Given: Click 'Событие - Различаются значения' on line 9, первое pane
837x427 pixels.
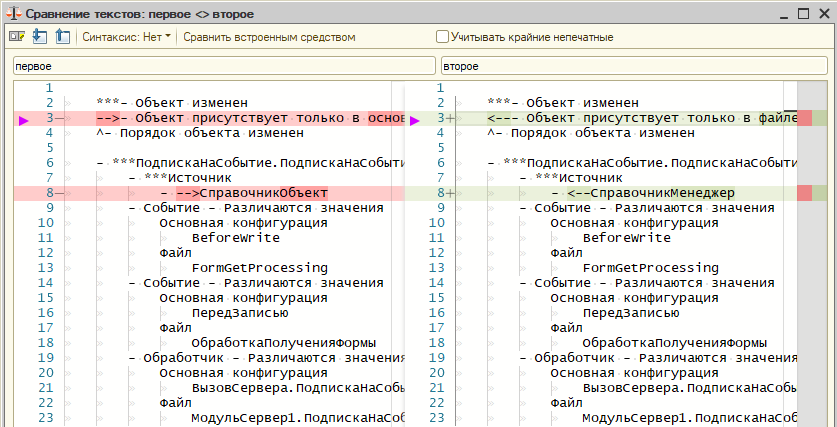Looking at the screenshot, I should click(x=264, y=208).
